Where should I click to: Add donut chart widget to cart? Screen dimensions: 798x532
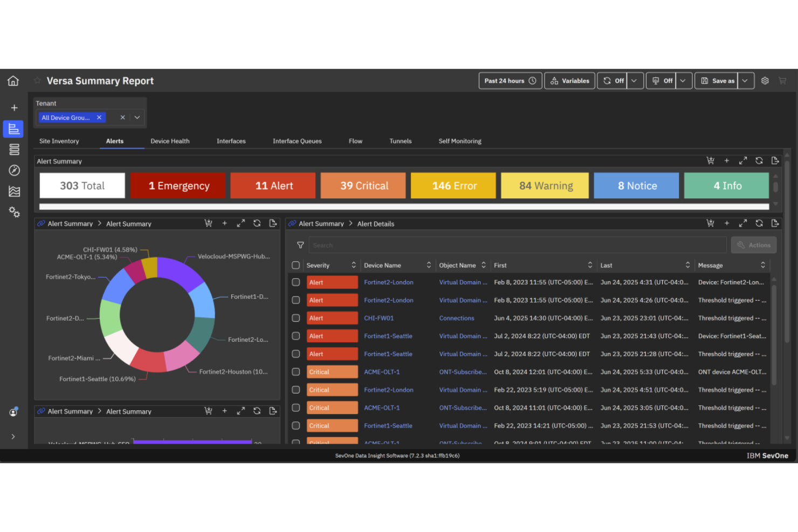pos(208,223)
